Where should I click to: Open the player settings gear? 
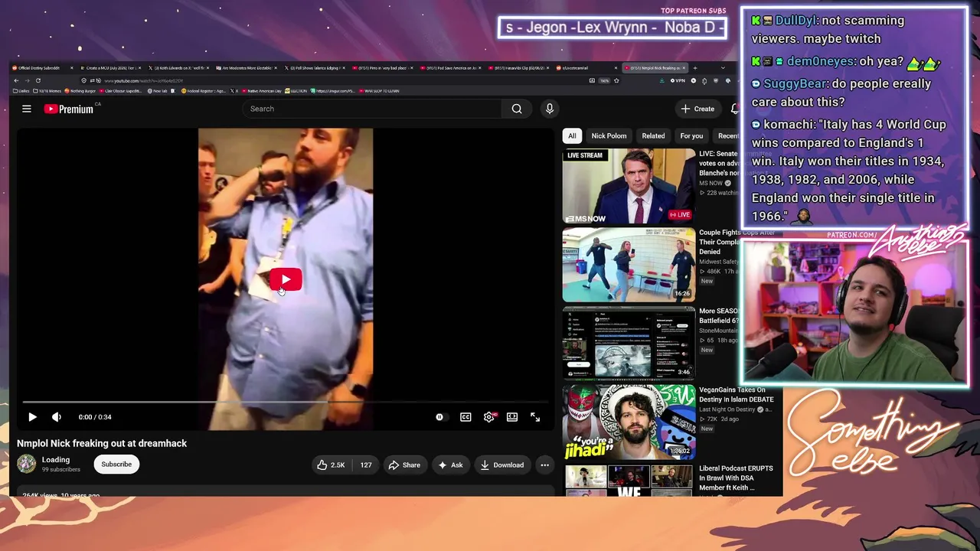[x=489, y=417]
